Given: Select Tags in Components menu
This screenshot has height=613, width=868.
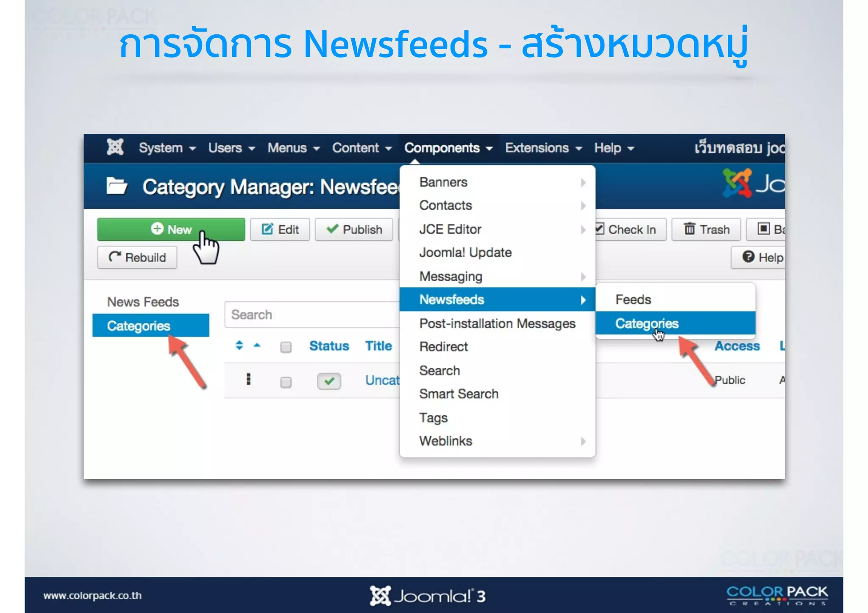Looking at the screenshot, I should point(498,417).
